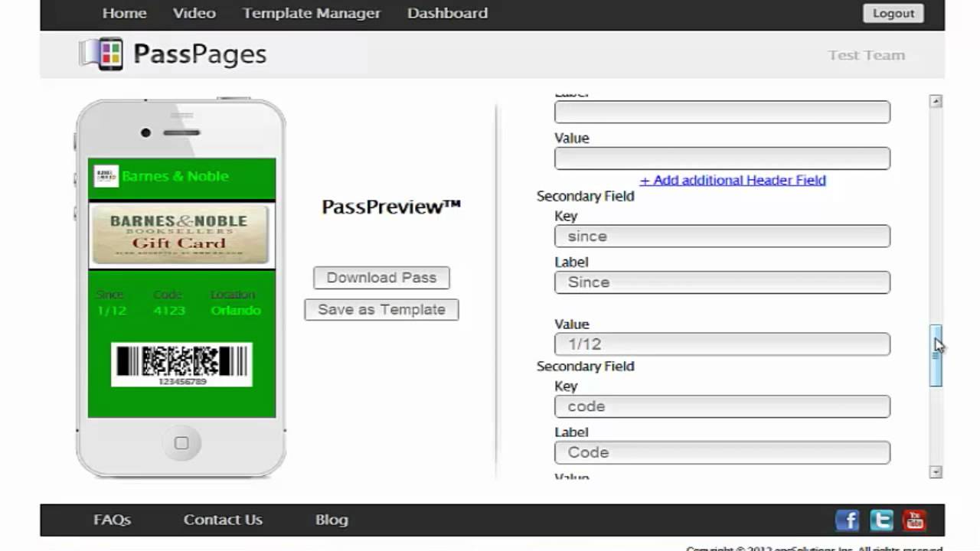Open the YouTube icon in footer
Viewport: 980px width, 551px height.
coord(914,520)
